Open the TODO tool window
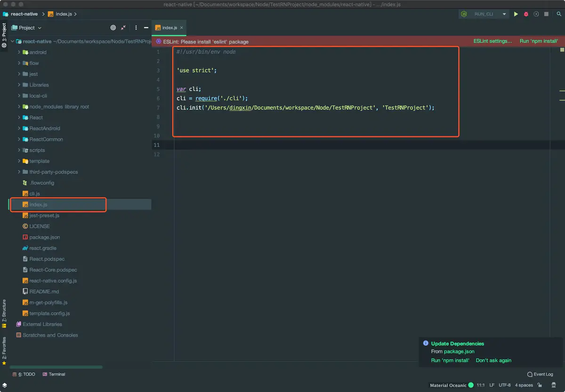 pos(24,374)
